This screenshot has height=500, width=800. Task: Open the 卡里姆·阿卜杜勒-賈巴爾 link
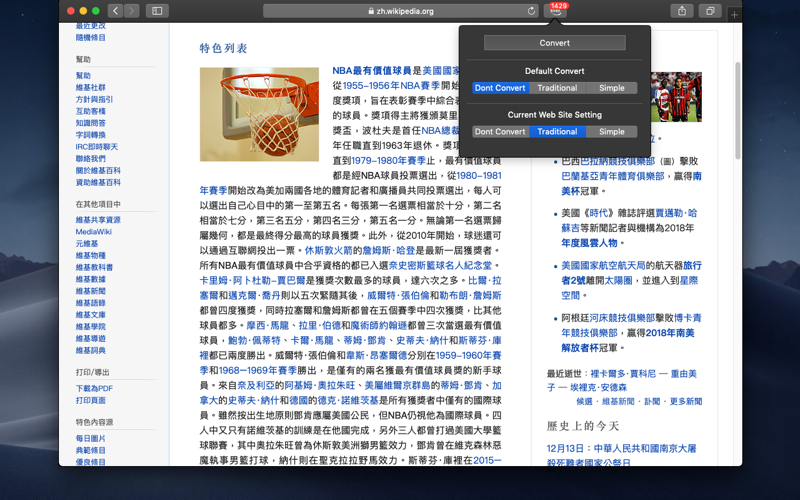[253, 281]
